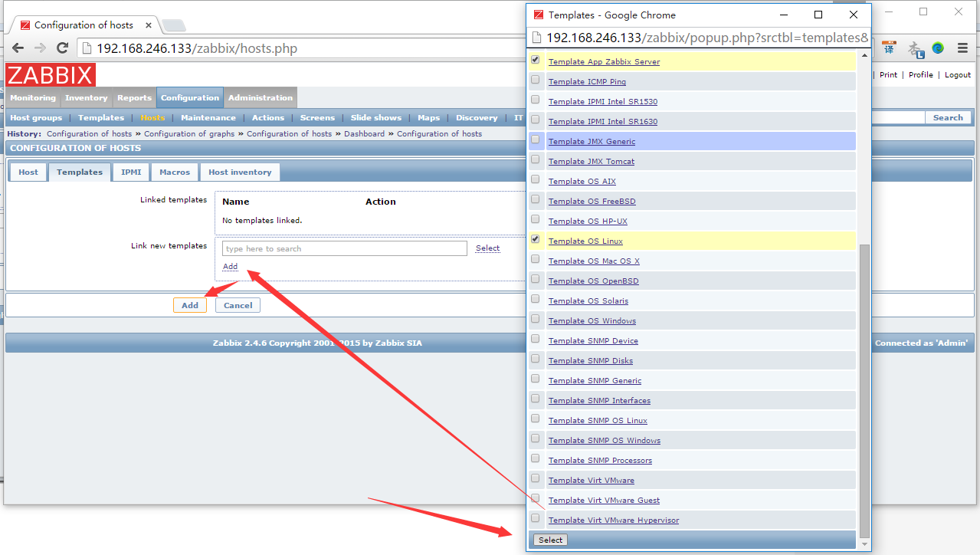Click the Link new templates search field
Viewport: 980px width, 555px height.
pyautogui.click(x=345, y=248)
